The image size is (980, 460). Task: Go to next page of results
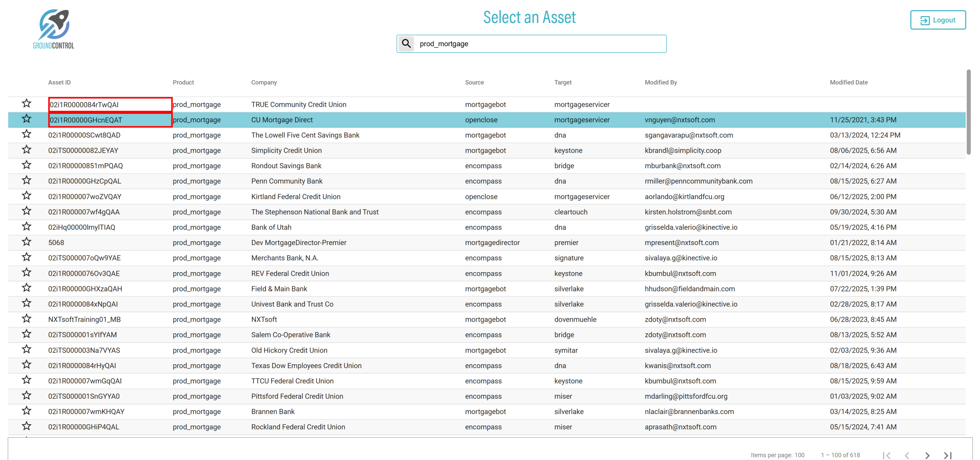pos(927,455)
